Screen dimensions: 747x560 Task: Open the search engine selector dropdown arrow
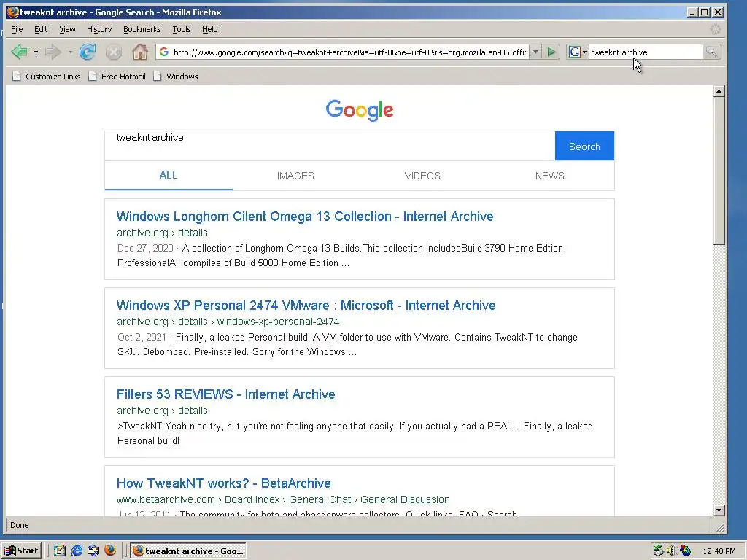pyautogui.click(x=584, y=52)
